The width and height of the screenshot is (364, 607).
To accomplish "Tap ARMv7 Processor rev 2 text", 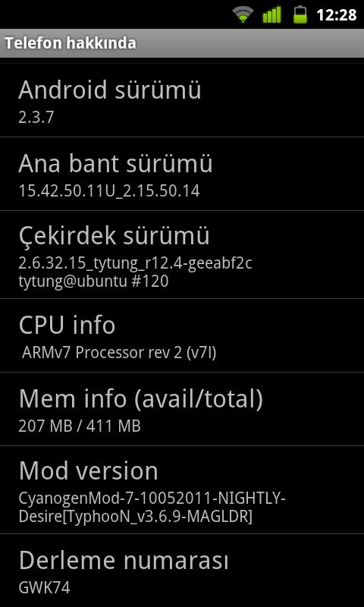I will pos(119,353).
